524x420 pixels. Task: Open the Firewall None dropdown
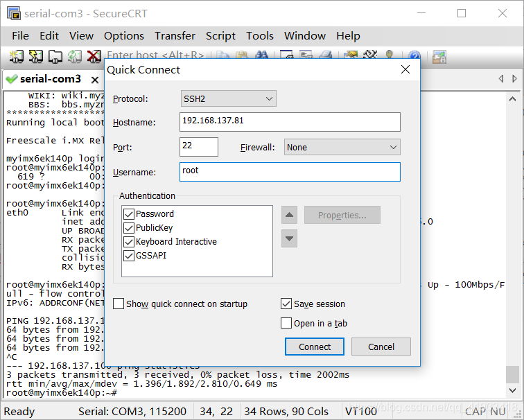(x=342, y=147)
